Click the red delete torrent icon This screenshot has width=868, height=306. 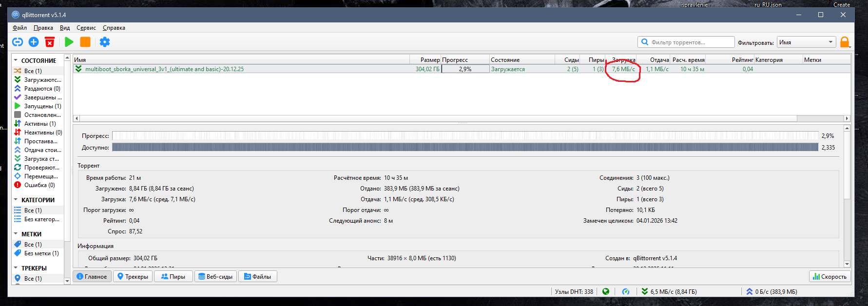pyautogui.click(x=50, y=42)
